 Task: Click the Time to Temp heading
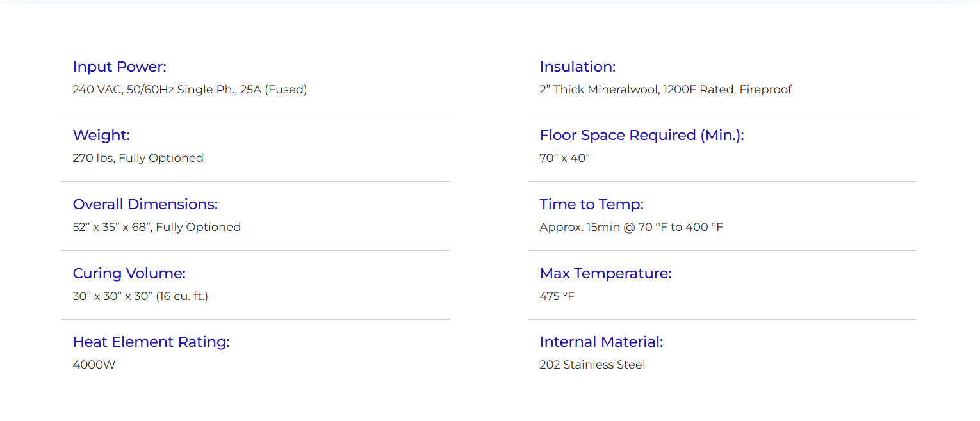coord(591,205)
